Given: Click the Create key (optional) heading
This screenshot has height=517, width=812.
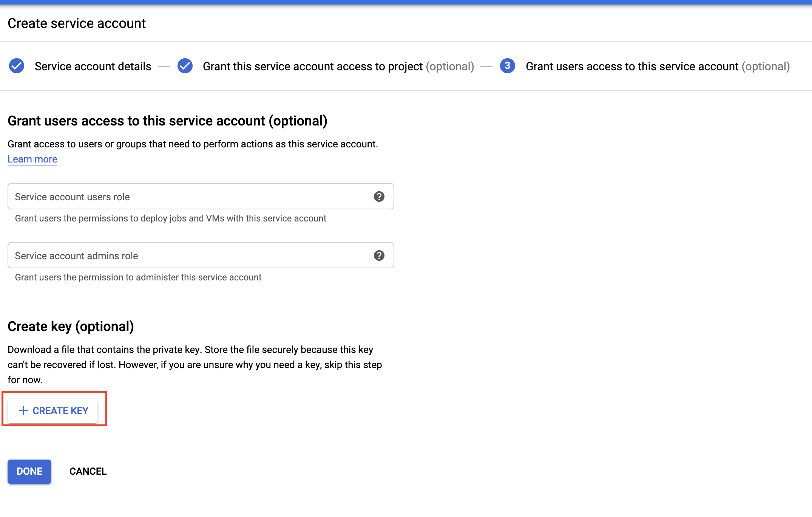Looking at the screenshot, I should pos(71,326).
